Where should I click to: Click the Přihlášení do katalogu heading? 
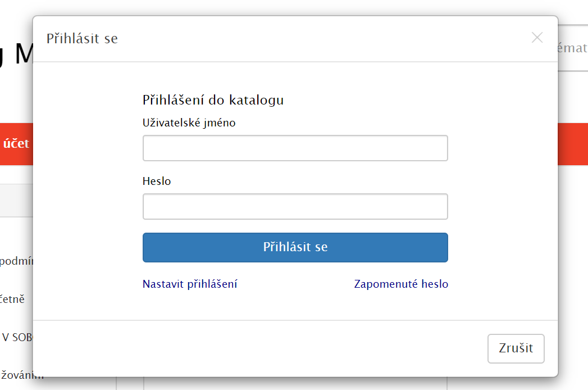click(x=213, y=100)
